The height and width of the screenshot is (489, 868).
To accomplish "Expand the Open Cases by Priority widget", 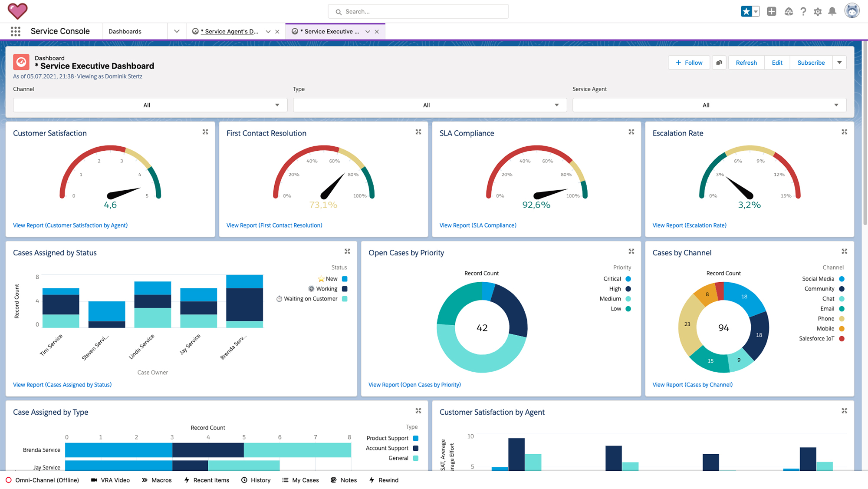I will (631, 251).
